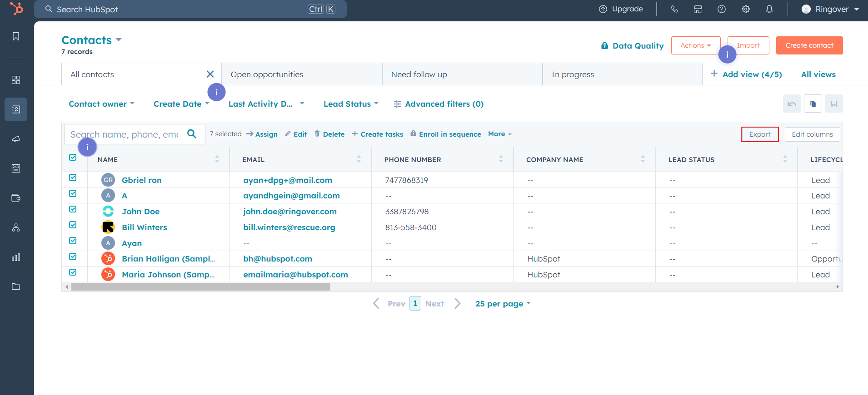
Task: Click the John Doe avatar icon
Action: tap(108, 211)
